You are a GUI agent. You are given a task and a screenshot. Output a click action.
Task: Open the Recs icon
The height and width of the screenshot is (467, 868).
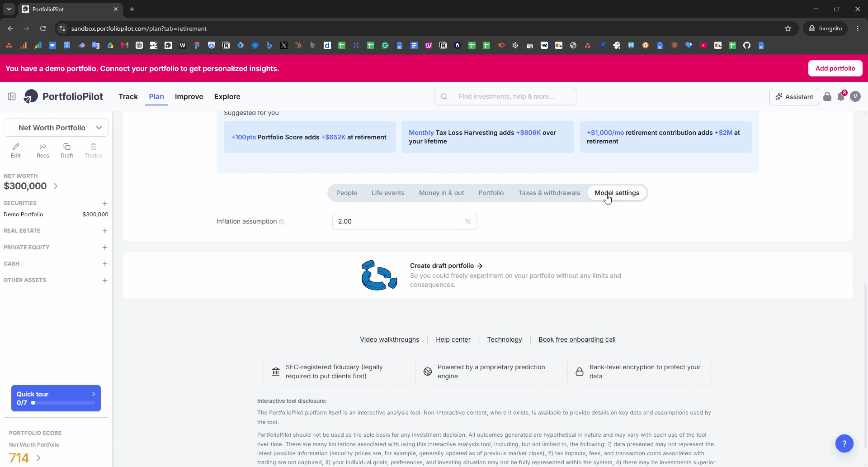43,150
